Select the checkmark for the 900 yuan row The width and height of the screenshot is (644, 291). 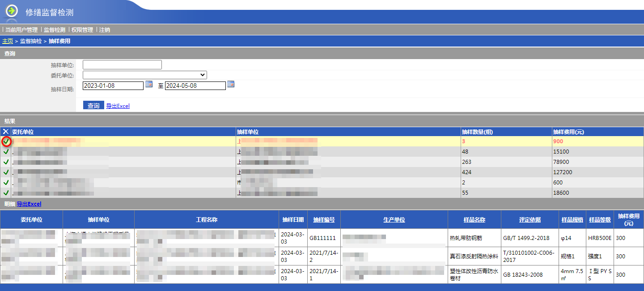click(6, 141)
